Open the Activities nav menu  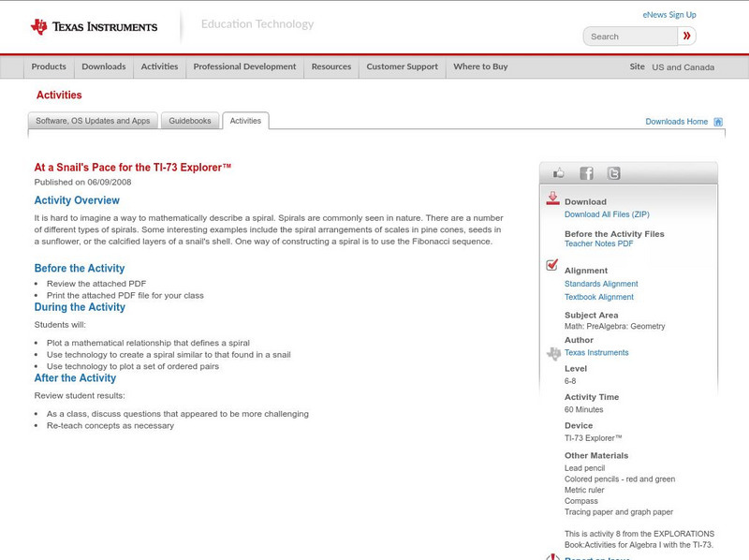pyautogui.click(x=159, y=66)
